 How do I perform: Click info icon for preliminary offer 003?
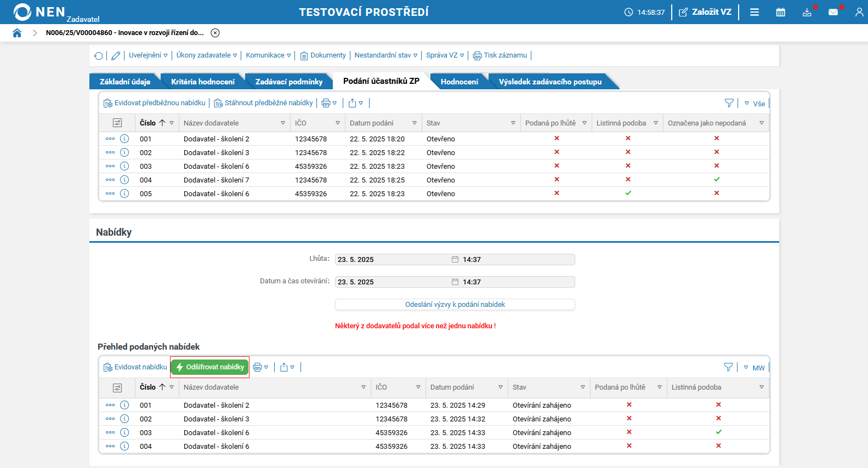pos(124,166)
